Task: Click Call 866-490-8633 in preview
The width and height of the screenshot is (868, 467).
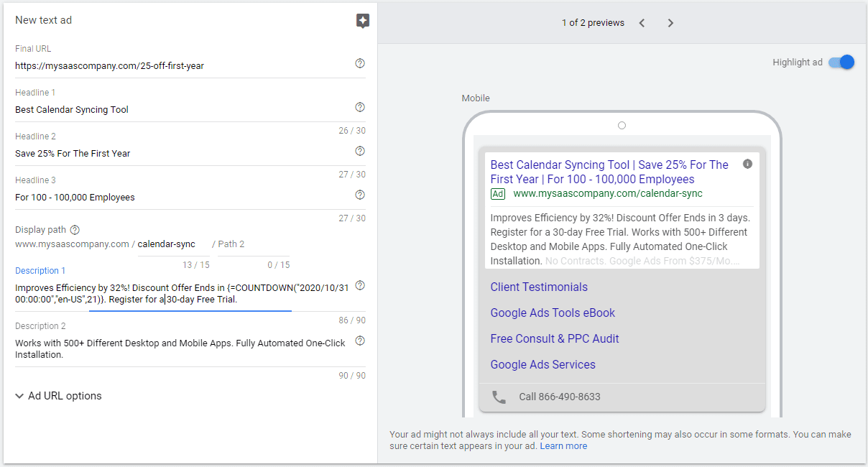Action: (560, 397)
